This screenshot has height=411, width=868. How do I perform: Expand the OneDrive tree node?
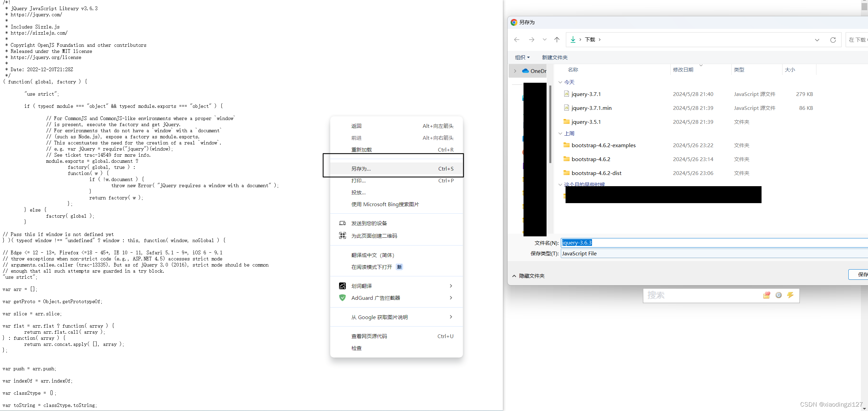tap(515, 71)
